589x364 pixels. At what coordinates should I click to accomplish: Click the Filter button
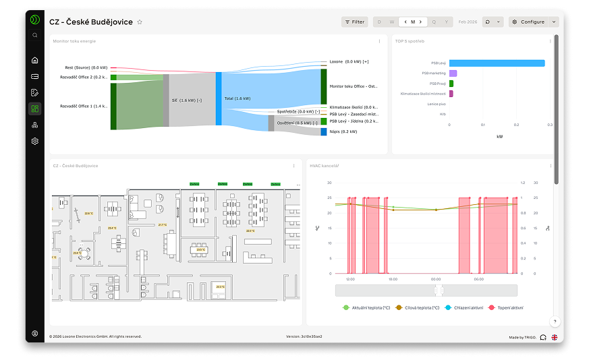[x=354, y=22]
